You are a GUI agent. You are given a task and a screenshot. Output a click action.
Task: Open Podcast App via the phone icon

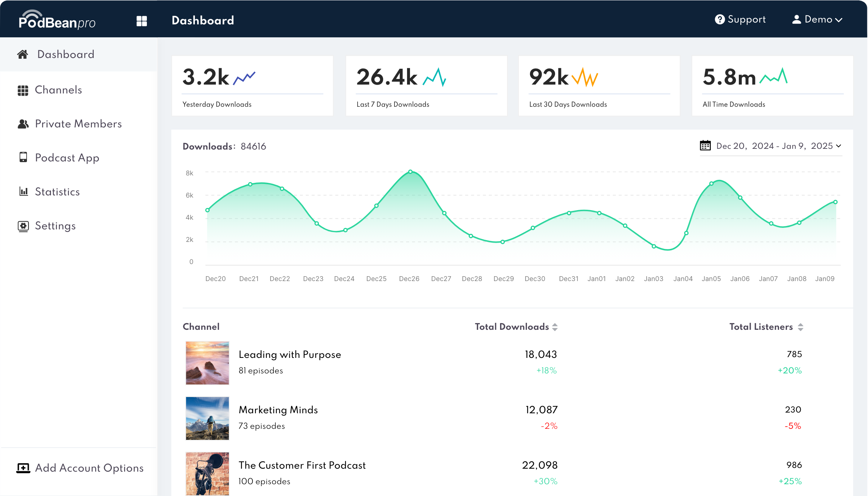tap(23, 158)
